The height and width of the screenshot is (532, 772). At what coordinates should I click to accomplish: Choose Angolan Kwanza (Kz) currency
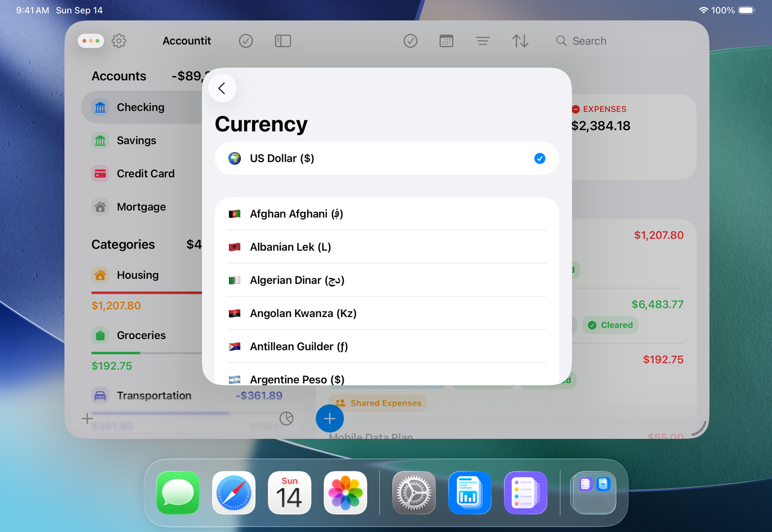386,313
